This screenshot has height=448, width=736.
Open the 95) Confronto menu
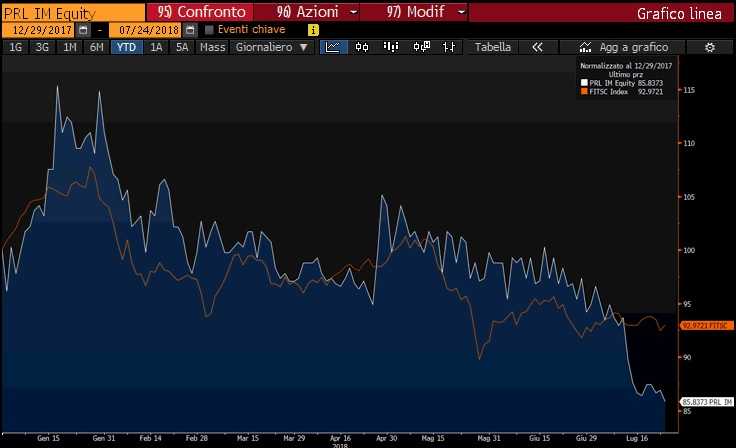pyautogui.click(x=200, y=12)
